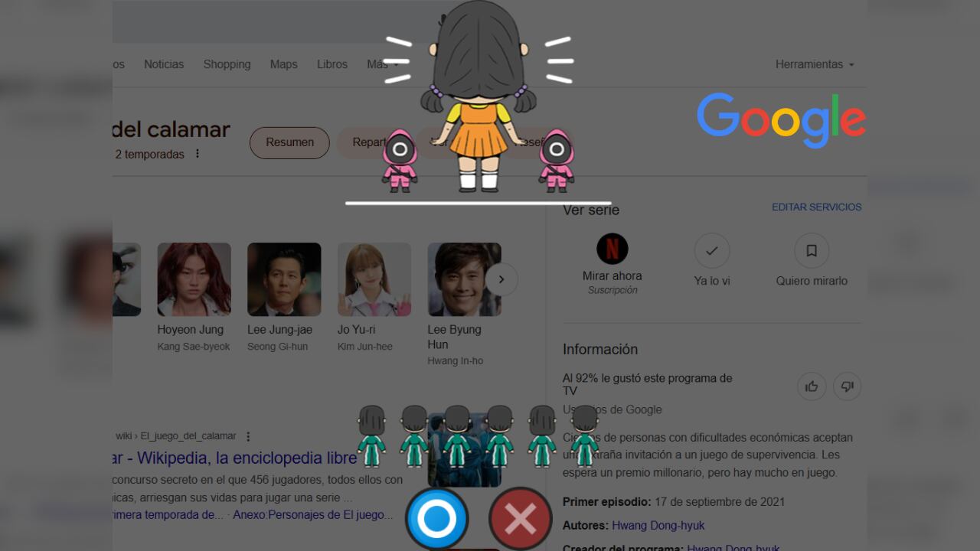Image resolution: width=980 pixels, height=551 pixels.
Task: Select the Resumen tab
Action: 289,142
